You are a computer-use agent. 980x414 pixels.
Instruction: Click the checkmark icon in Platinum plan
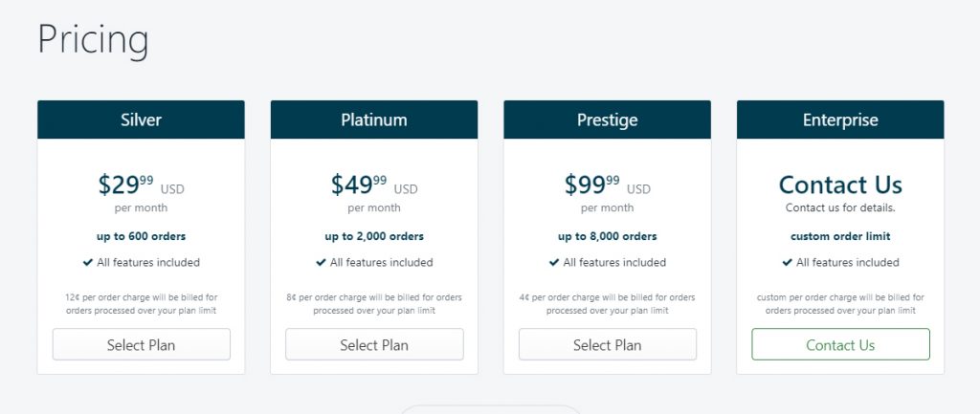(322, 262)
